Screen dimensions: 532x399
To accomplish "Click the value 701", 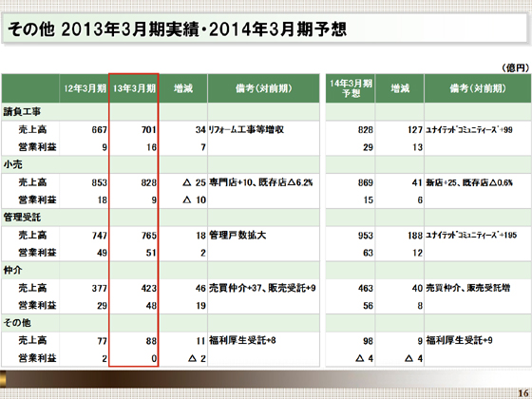I will (x=149, y=130).
